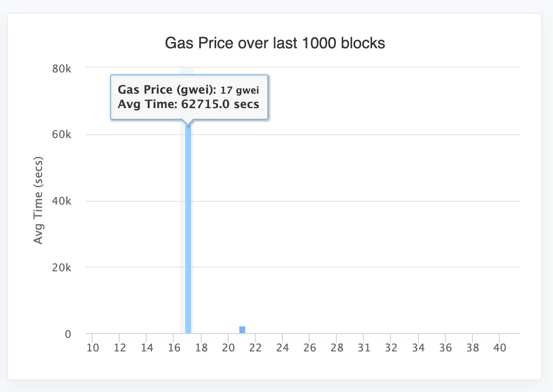This screenshot has height=392, width=553.
Task: Click the x-axis label 38
Action: [x=473, y=348]
